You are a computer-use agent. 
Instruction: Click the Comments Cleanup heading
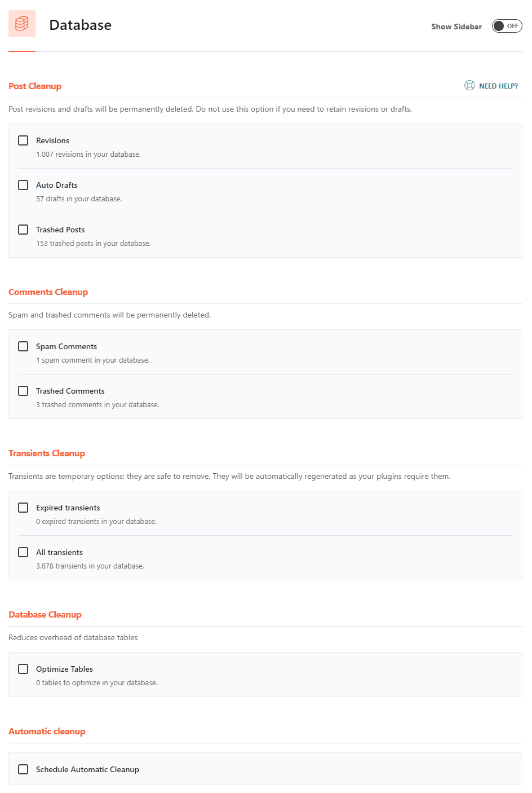(x=48, y=292)
